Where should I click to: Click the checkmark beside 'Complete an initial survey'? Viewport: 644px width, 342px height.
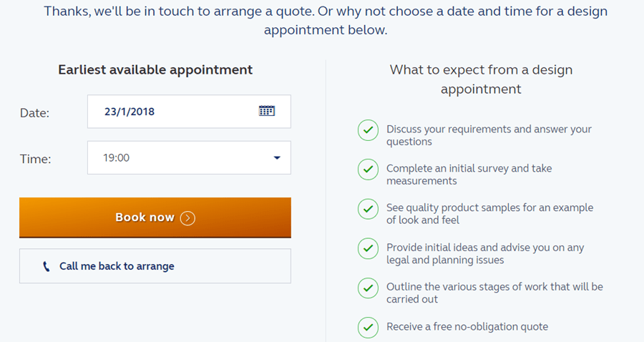pyautogui.click(x=367, y=170)
